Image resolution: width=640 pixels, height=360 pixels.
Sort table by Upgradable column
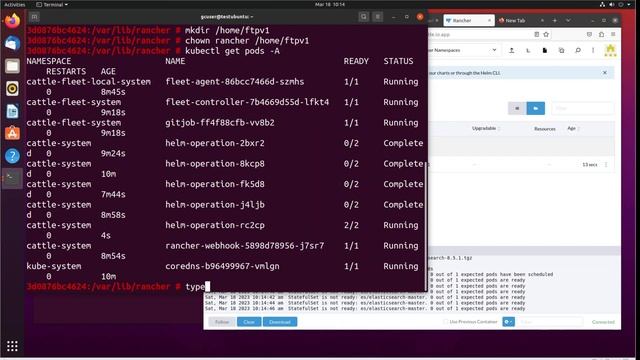(x=485, y=128)
